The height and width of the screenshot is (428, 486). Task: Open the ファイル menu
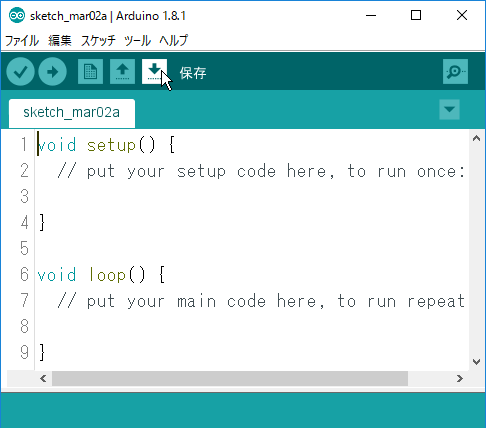[x=22, y=41]
